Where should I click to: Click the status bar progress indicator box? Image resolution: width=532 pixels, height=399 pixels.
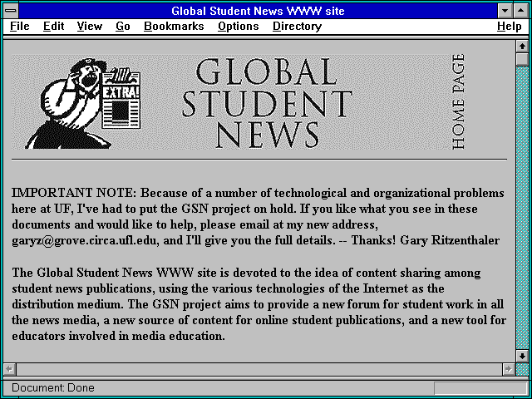[480, 388]
